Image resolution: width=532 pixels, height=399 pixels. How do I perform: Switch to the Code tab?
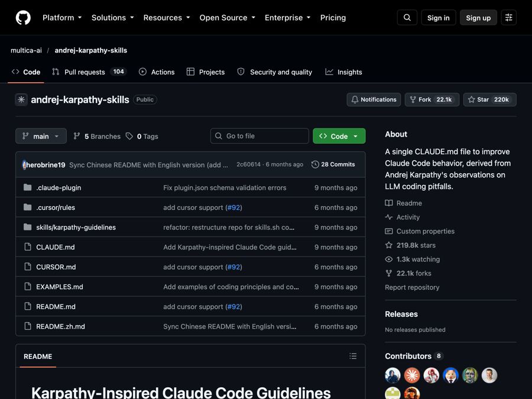coord(26,72)
